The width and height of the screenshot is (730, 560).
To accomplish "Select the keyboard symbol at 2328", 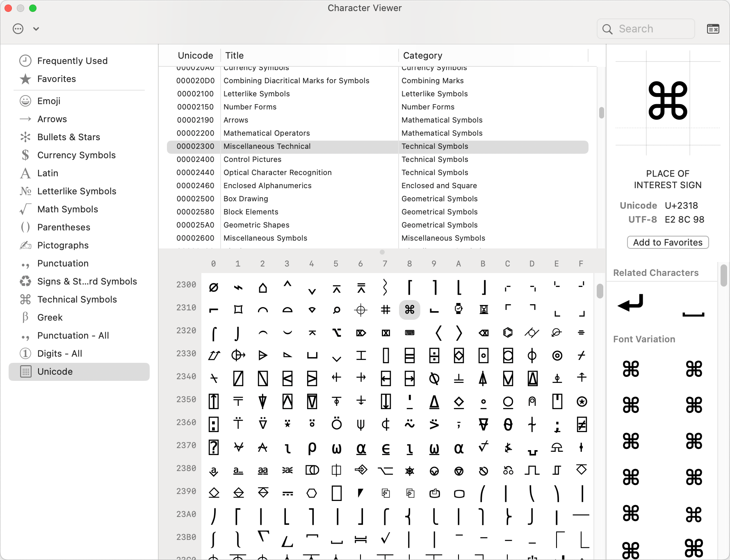I will click(x=410, y=333).
